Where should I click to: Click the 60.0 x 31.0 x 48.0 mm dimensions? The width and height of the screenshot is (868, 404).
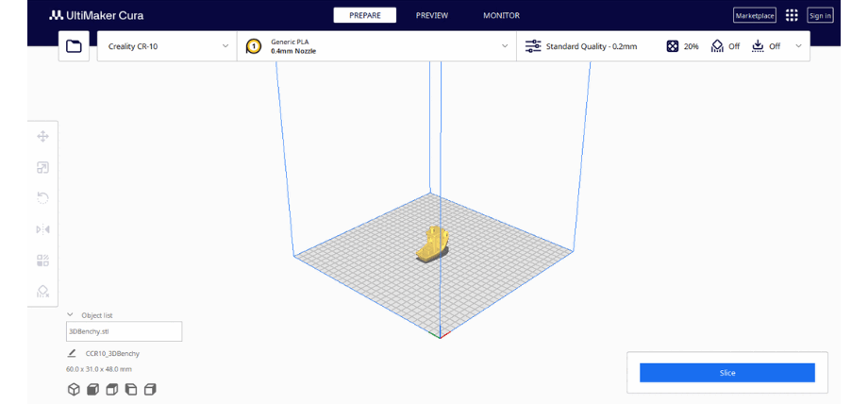point(98,369)
